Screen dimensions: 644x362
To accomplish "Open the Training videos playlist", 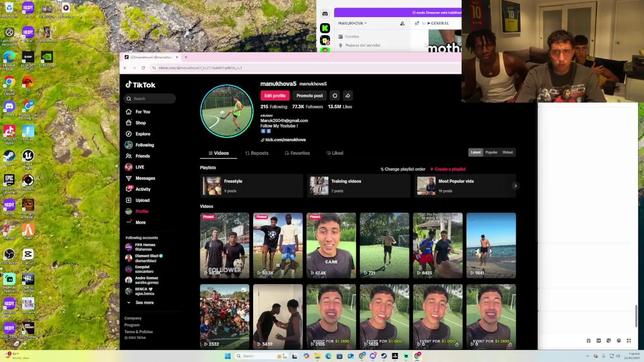I will 359,186.
